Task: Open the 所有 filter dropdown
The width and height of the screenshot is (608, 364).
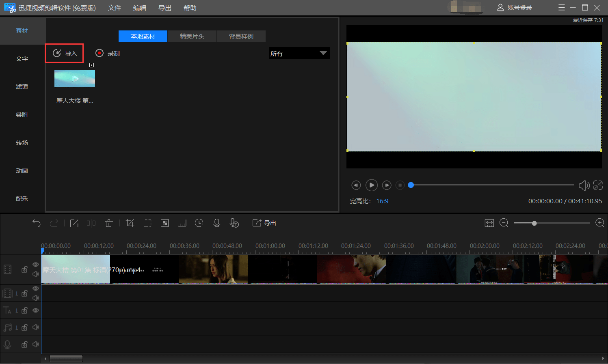Action: click(299, 54)
